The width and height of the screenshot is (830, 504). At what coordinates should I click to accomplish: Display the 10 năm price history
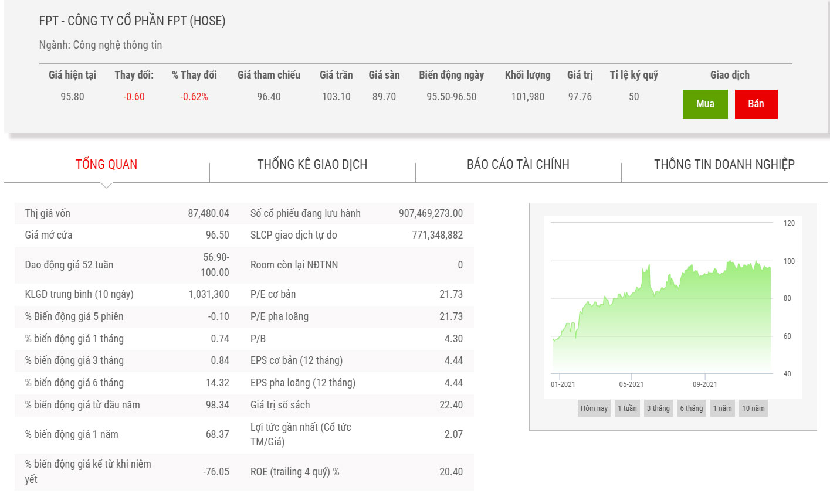(x=753, y=408)
